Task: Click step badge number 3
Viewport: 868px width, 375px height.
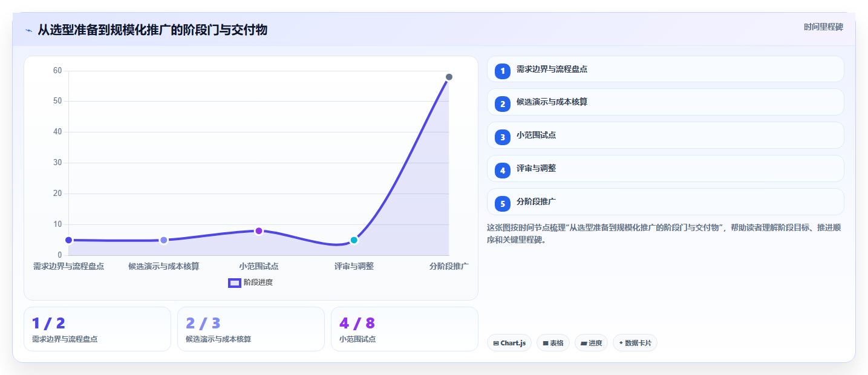Action: pos(502,137)
